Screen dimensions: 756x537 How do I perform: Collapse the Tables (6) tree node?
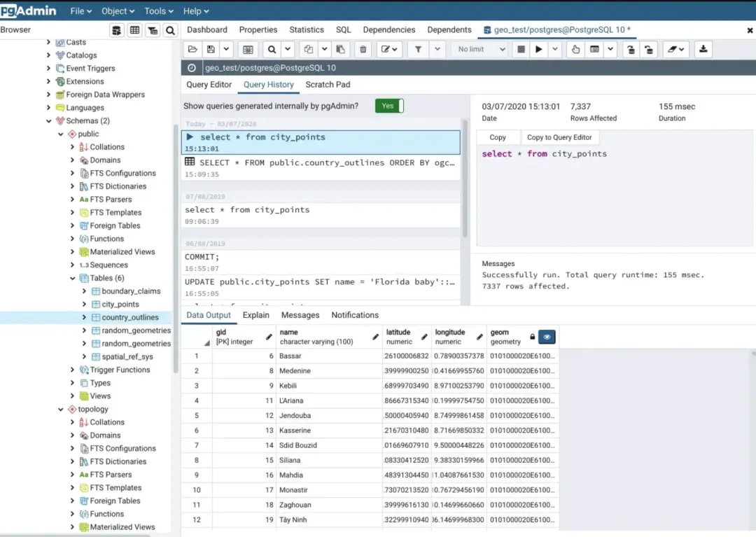pyautogui.click(x=73, y=278)
